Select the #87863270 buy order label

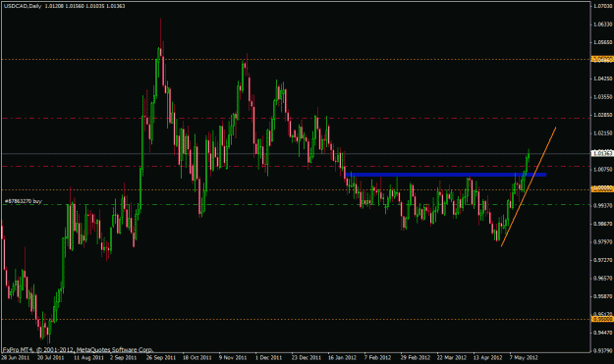23,201
